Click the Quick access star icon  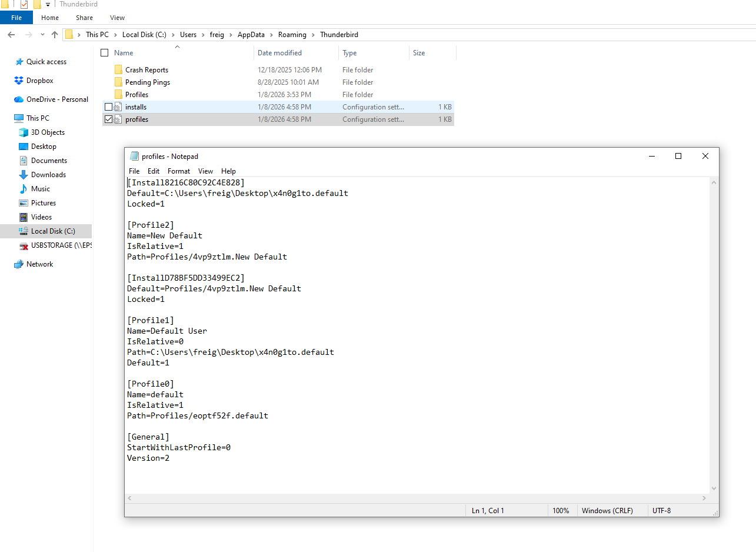(20, 62)
